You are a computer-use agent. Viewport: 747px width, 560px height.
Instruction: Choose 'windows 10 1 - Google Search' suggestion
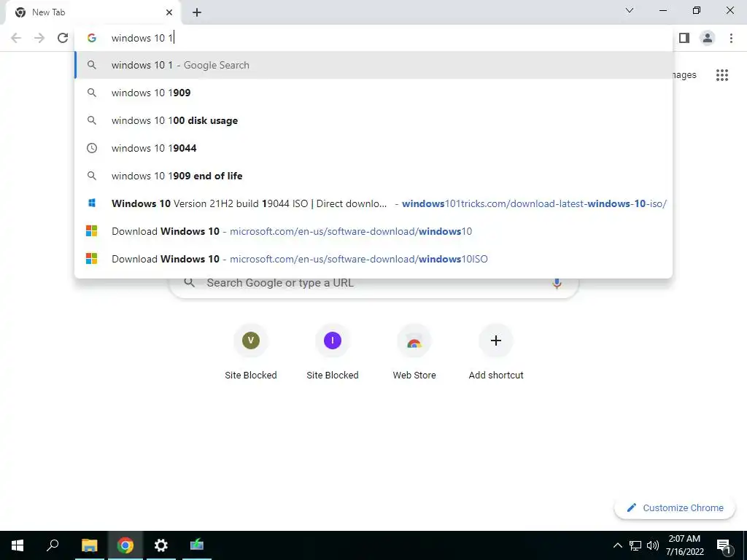point(373,65)
